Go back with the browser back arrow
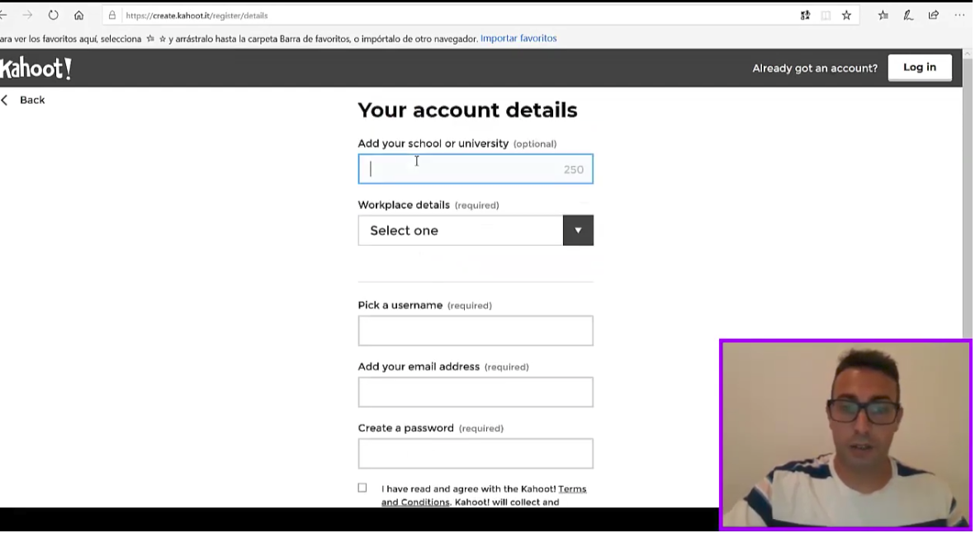 (3, 15)
